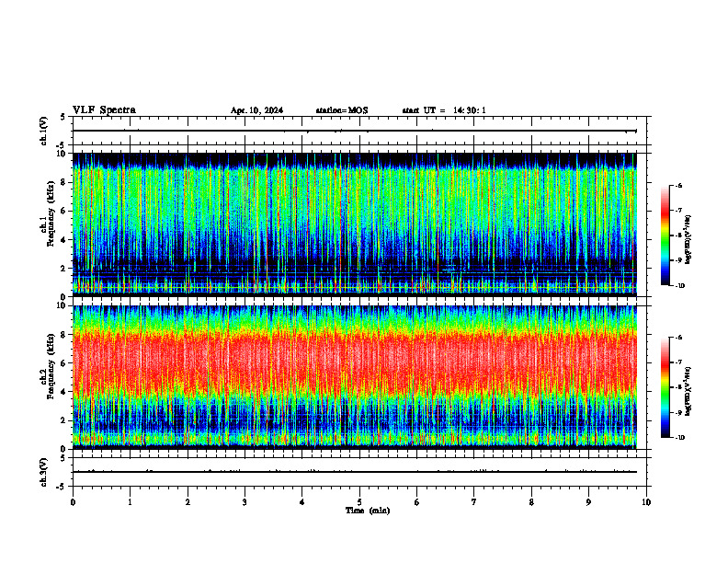Click the "4" tick on the Time axis
Viewport: 728px width, 563px height.
301,502
